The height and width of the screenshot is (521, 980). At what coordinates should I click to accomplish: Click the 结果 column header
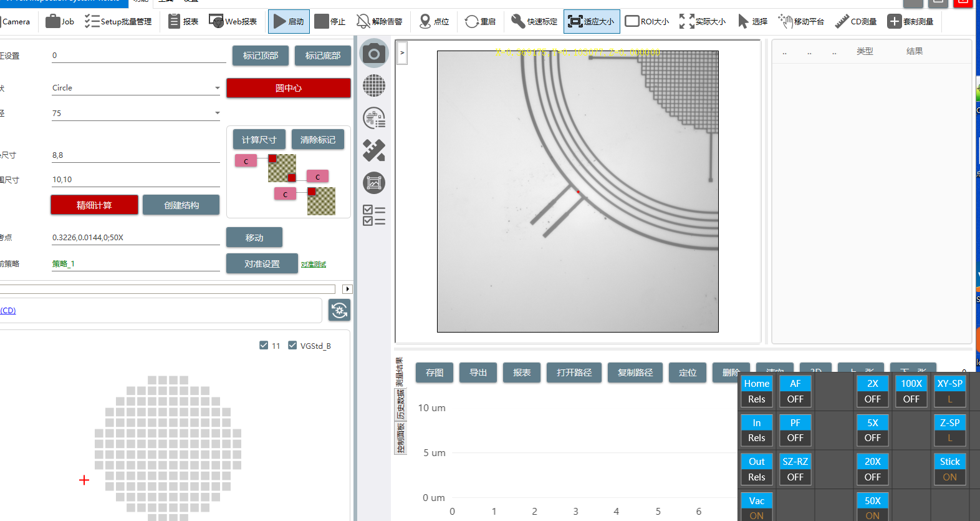coord(915,51)
